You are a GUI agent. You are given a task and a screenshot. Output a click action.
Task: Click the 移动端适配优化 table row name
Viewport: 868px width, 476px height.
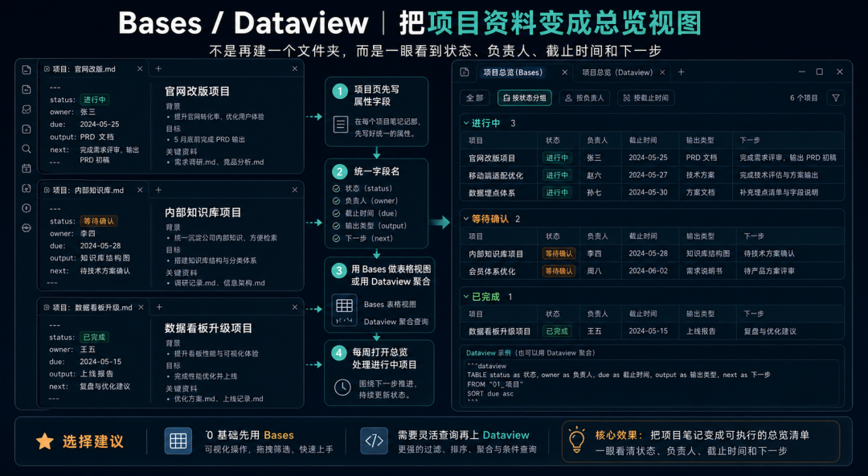pyautogui.click(x=495, y=175)
